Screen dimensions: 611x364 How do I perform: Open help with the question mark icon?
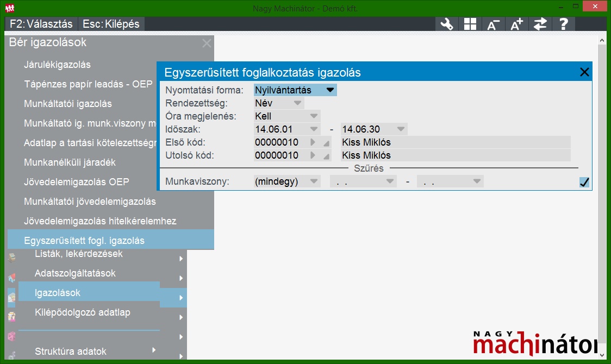[x=564, y=24]
